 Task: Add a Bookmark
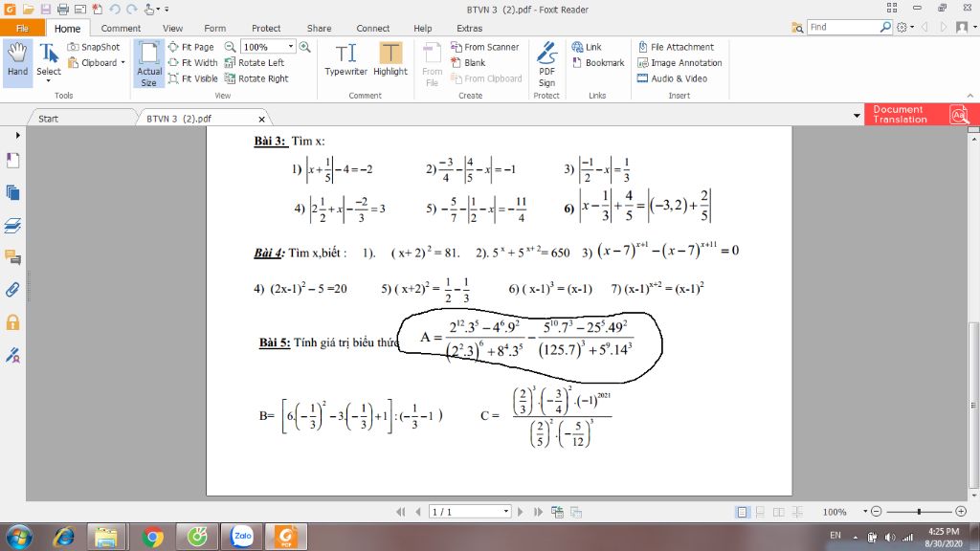(x=598, y=62)
